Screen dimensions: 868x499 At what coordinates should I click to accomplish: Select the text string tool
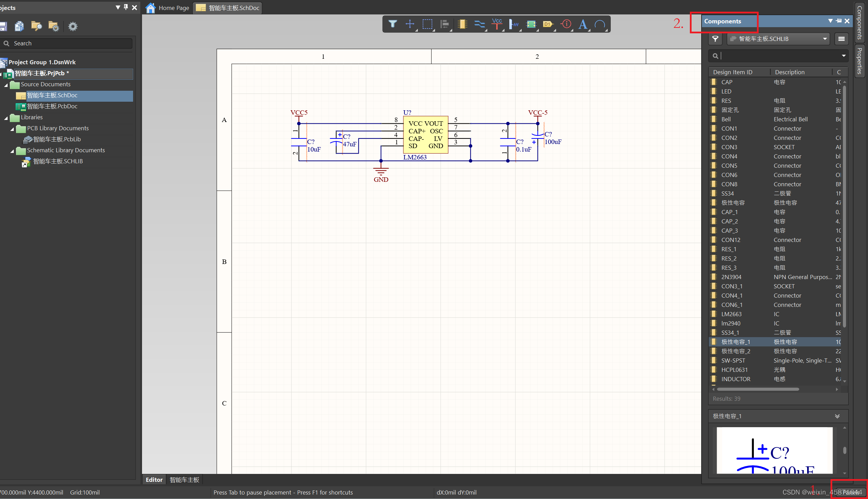pos(583,24)
